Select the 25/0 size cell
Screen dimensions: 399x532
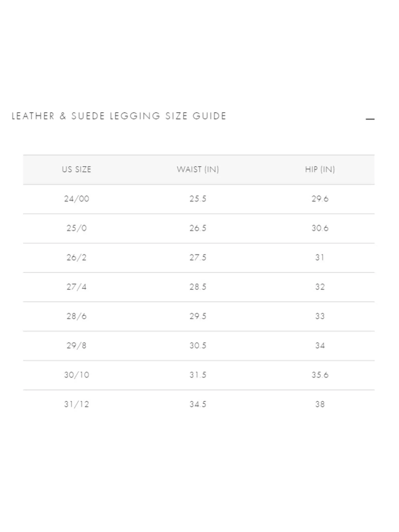point(76,228)
